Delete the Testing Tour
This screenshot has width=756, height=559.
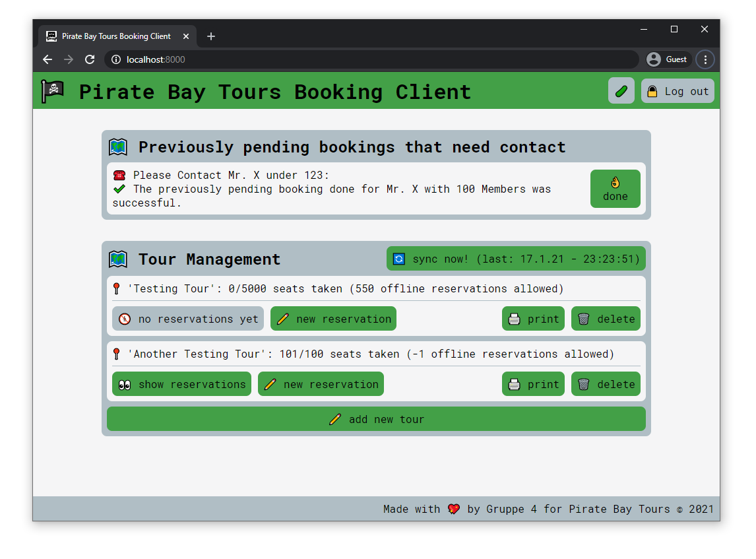click(606, 319)
